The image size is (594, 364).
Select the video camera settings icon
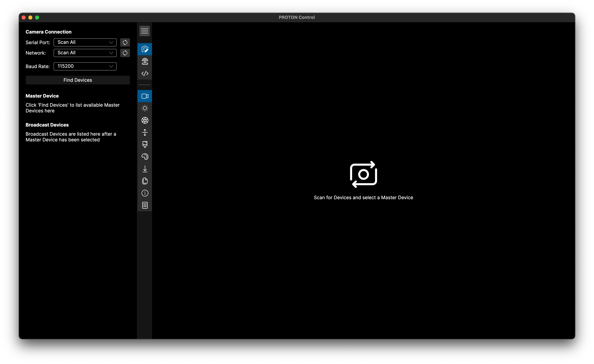[x=145, y=96]
